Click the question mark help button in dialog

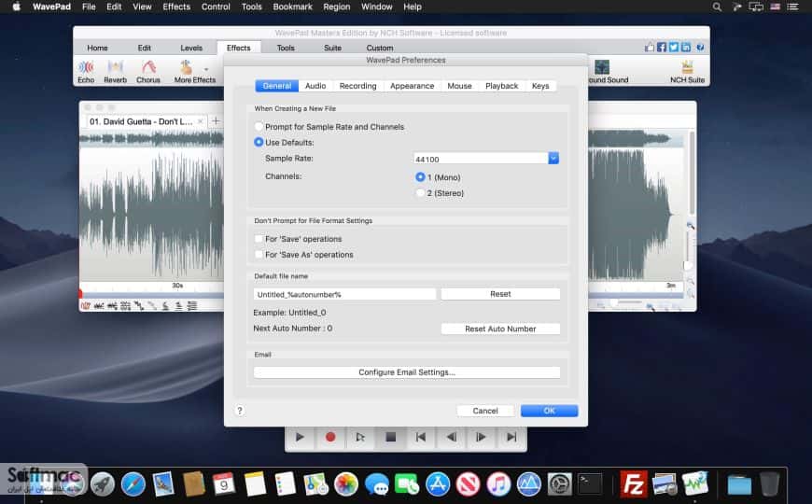[239, 411]
